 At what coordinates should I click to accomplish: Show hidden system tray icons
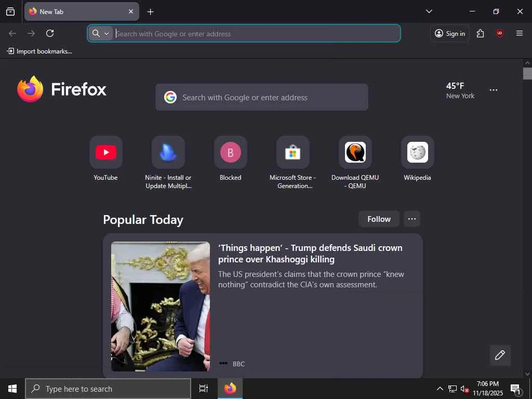coord(440,389)
